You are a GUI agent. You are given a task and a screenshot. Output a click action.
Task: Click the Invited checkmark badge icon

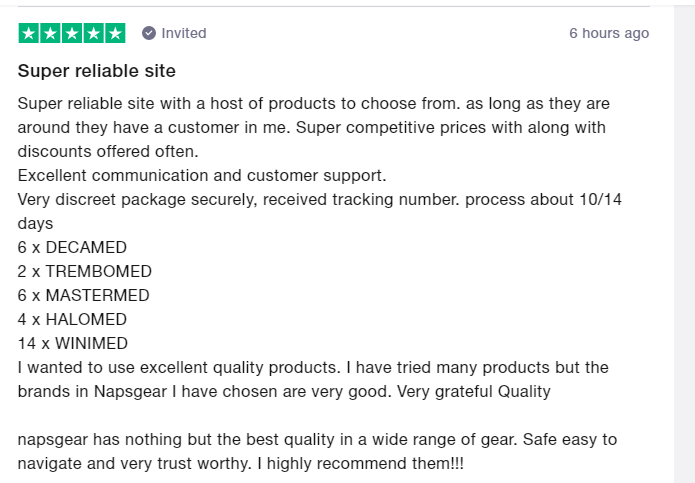149,33
